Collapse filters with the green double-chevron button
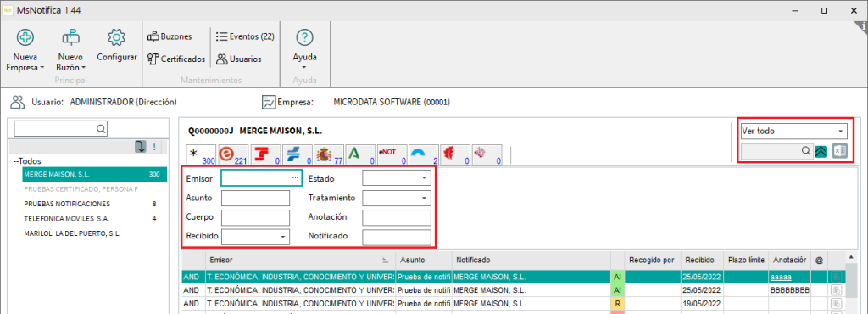 click(821, 151)
